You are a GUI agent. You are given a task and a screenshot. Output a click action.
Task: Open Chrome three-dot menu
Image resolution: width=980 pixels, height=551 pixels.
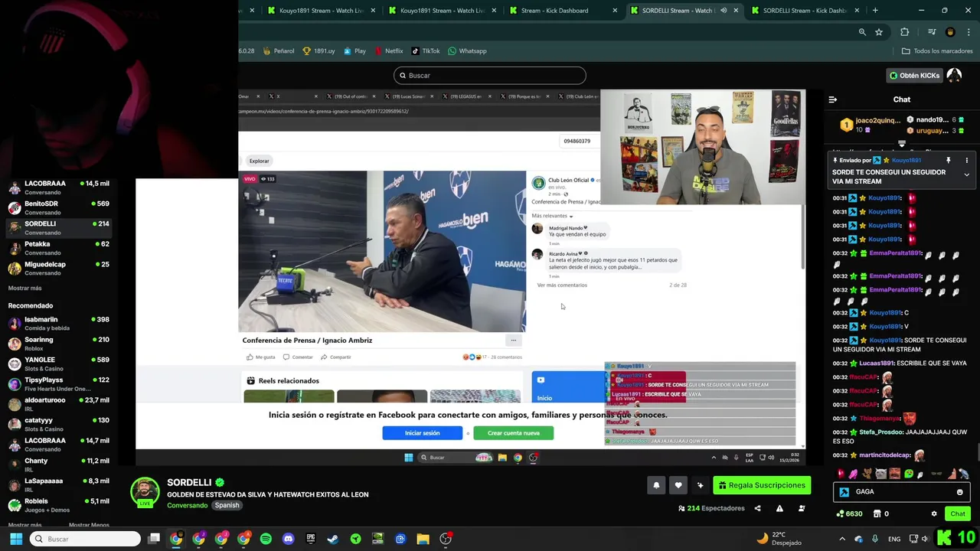coord(968,32)
